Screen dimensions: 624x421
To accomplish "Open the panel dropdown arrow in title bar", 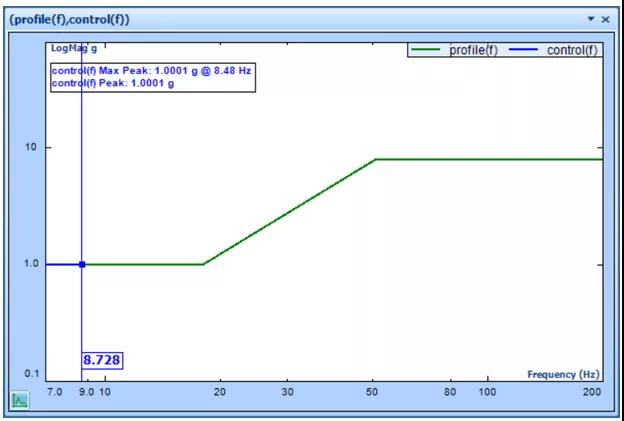I will pos(591,19).
